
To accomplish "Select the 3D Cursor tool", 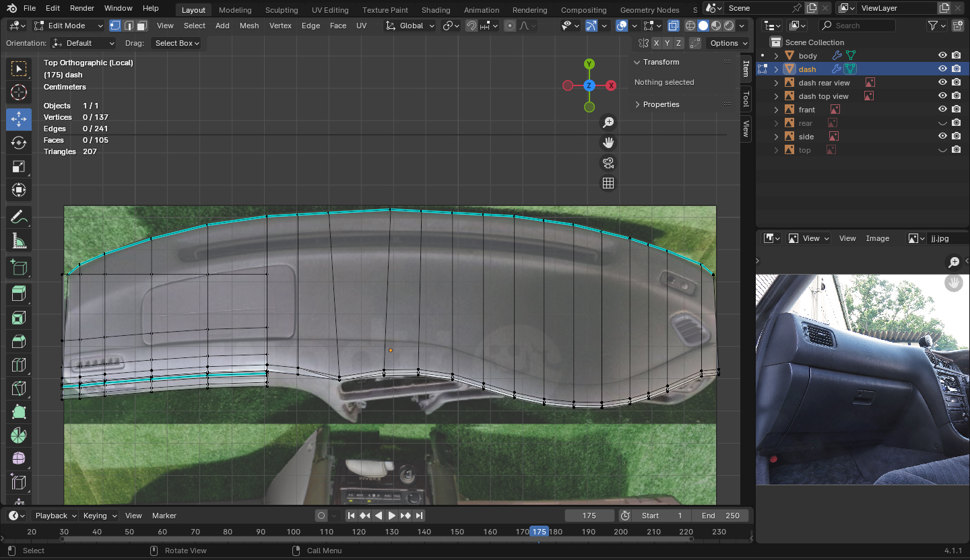I will click(19, 93).
